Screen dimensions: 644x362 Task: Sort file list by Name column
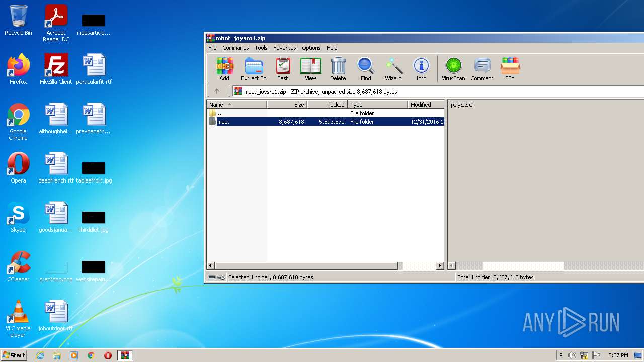(x=236, y=105)
